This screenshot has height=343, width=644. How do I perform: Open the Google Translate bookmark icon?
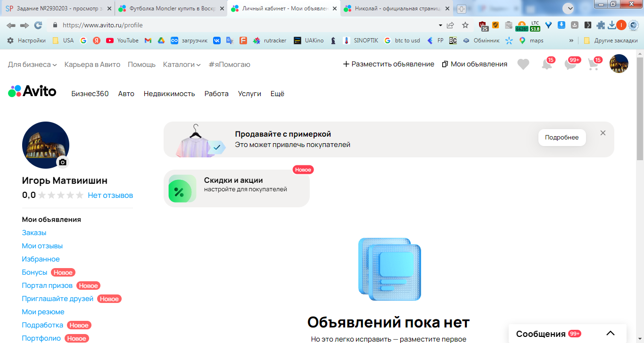[x=230, y=41]
